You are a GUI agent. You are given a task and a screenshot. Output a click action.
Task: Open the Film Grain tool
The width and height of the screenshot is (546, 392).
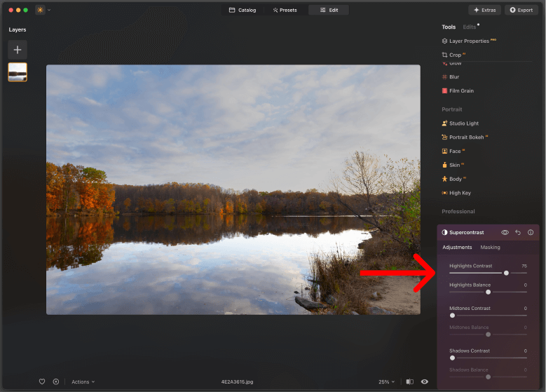pos(458,91)
